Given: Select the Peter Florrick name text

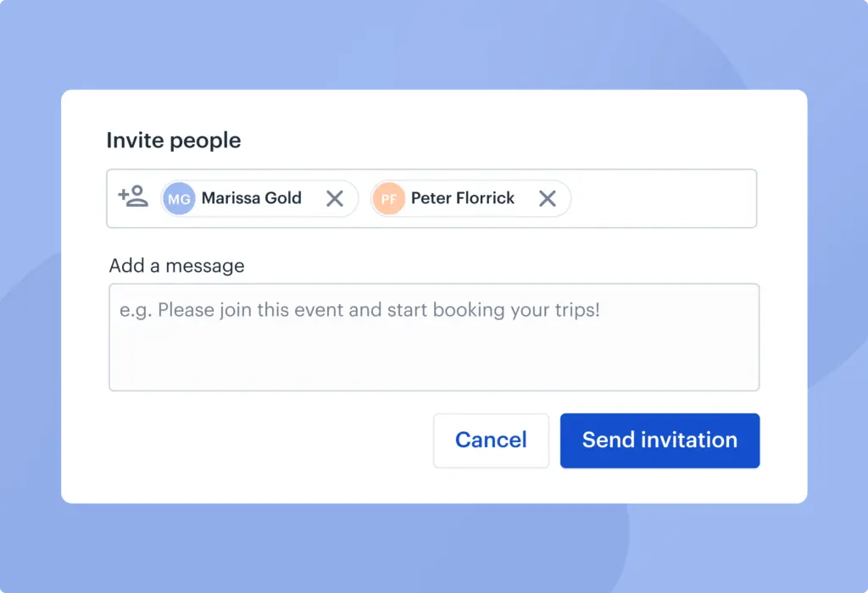Looking at the screenshot, I should [462, 198].
